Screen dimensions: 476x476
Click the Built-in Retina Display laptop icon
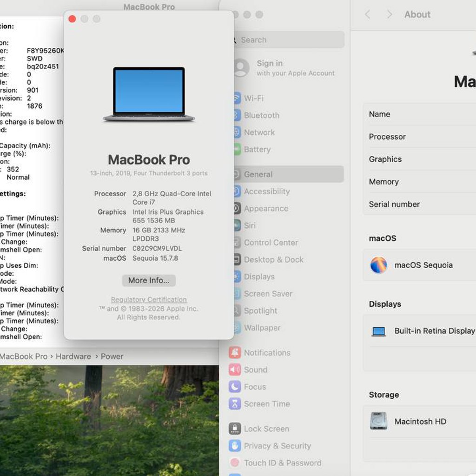378,331
